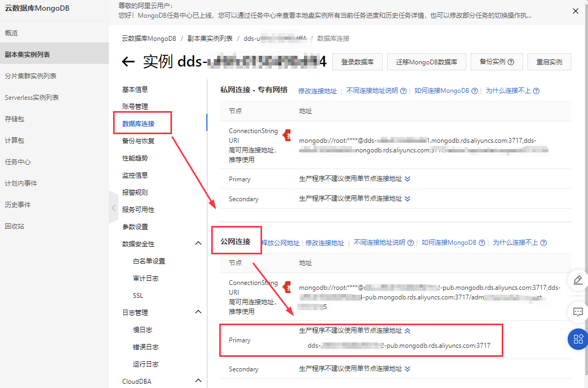Click the chat bubble icon on right edge
588x388 pixels.
tap(577, 312)
